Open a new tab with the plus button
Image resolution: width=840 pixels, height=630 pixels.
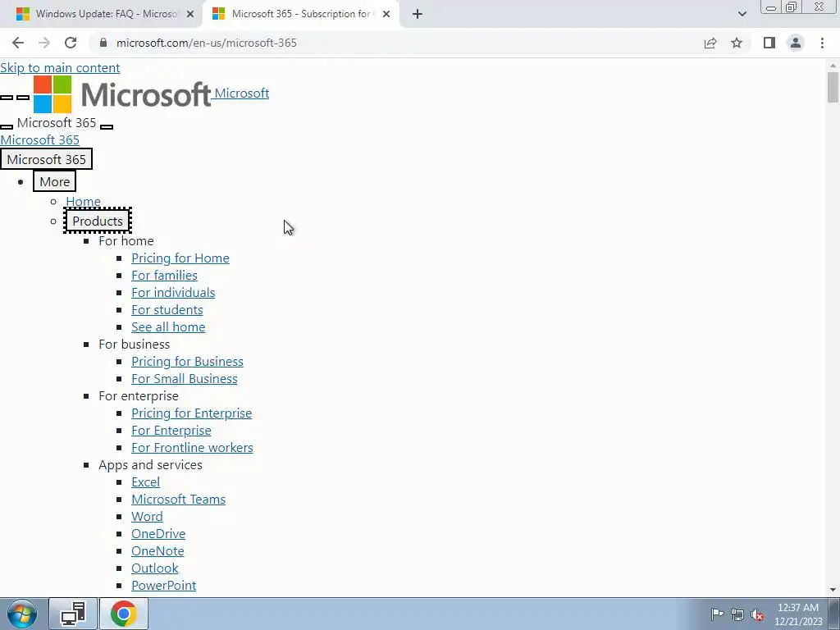(x=418, y=14)
